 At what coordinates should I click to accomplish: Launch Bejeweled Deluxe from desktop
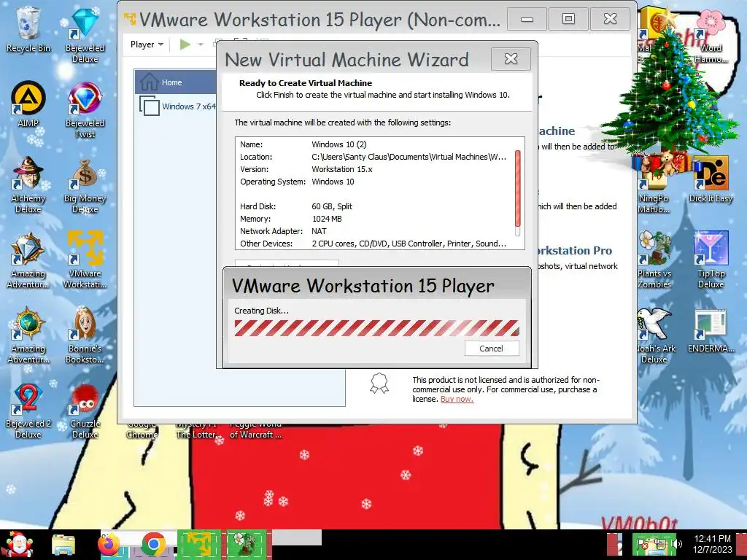point(85,34)
